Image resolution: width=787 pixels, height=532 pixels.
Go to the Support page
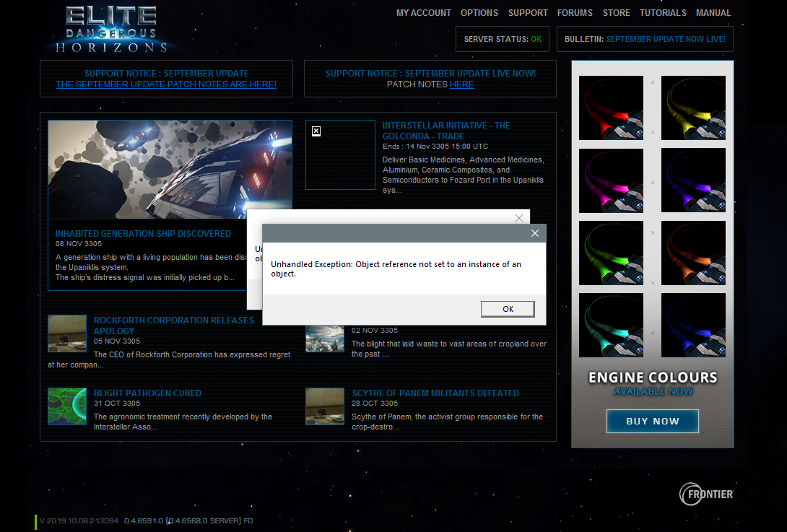coord(528,13)
